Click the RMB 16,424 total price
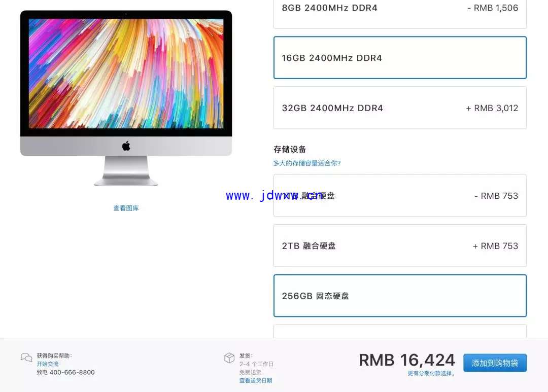The image size is (548, 392). tap(407, 360)
